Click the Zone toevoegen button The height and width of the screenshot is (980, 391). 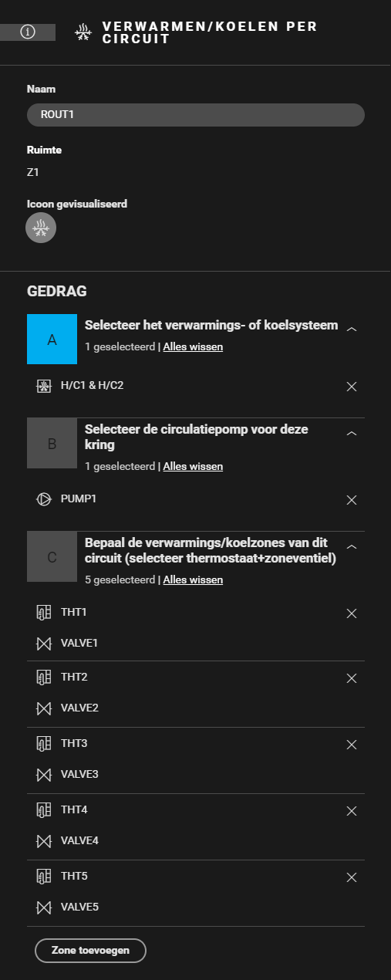[90, 951]
